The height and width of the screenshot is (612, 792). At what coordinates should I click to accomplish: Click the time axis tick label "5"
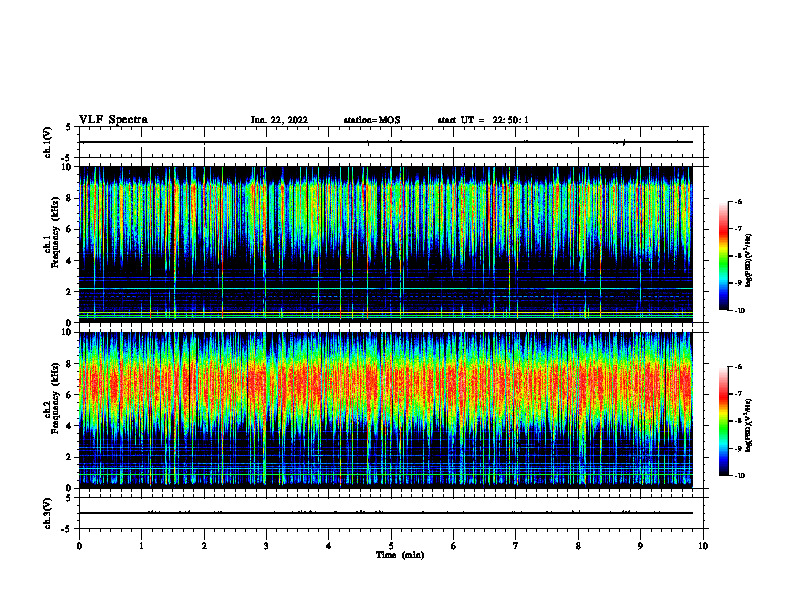[391, 546]
